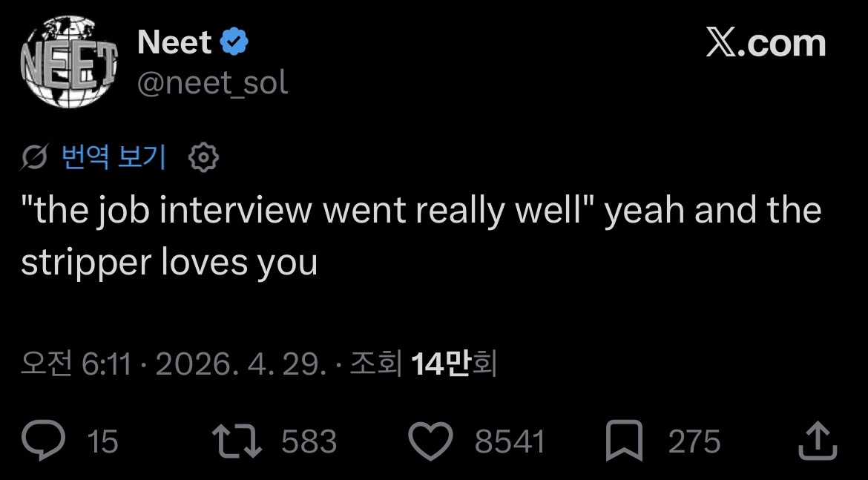Click the 275 bookmarks count

(x=694, y=441)
